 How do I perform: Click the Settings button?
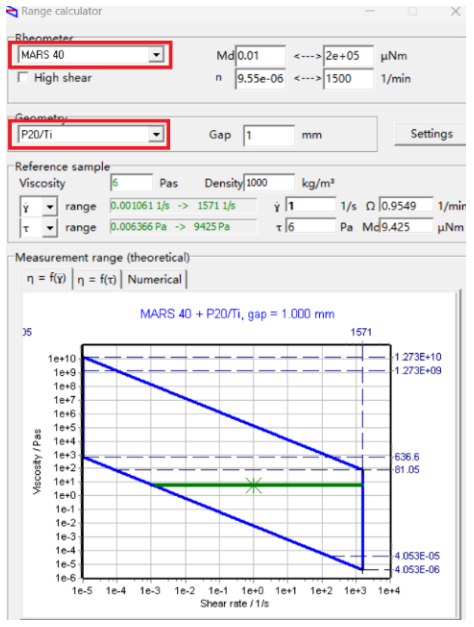431,134
